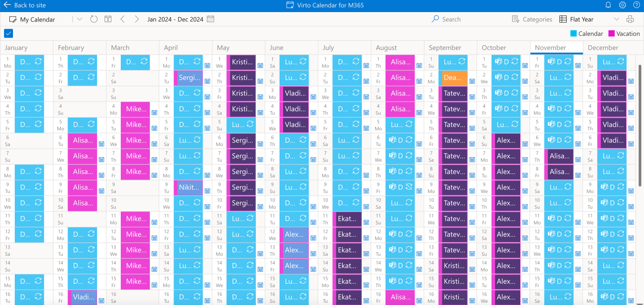Open Mike... event on March 4
The height and width of the screenshot is (305, 644).
[x=136, y=109]
